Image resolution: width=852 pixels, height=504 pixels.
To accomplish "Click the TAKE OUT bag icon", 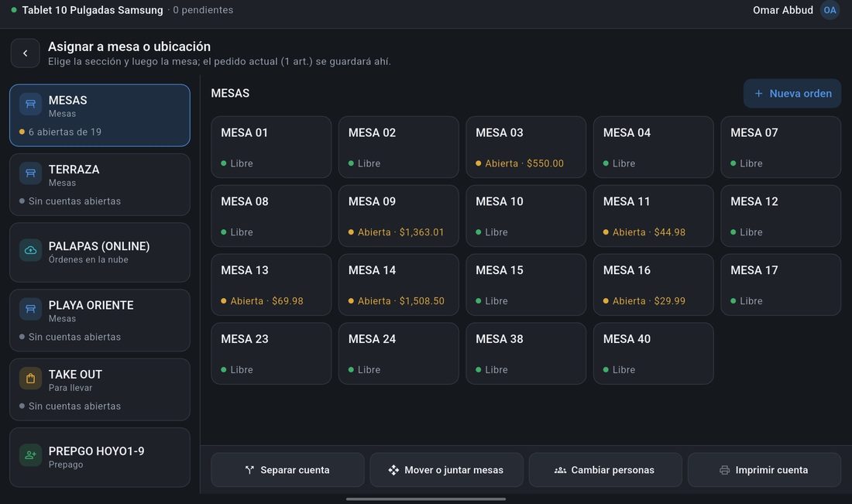I will tap(30, 378).
